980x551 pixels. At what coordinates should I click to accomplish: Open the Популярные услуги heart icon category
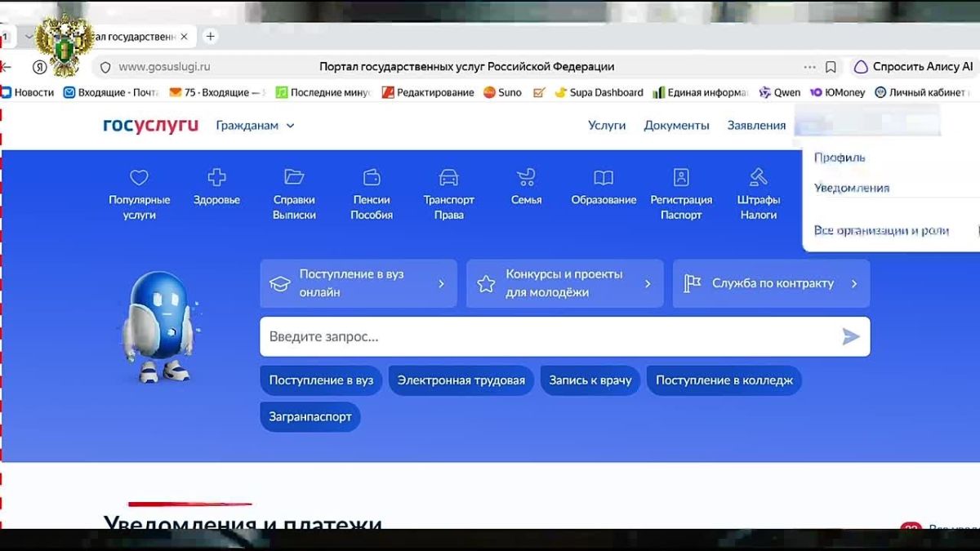pos(140,194)
